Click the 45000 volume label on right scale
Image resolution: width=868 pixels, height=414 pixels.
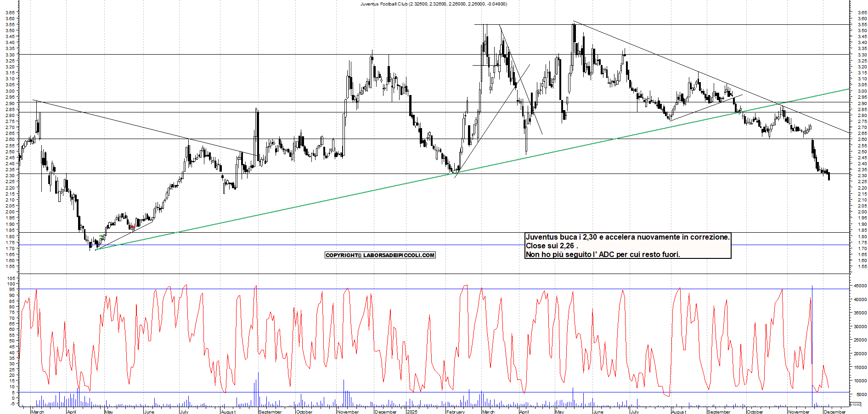(860, 286)
